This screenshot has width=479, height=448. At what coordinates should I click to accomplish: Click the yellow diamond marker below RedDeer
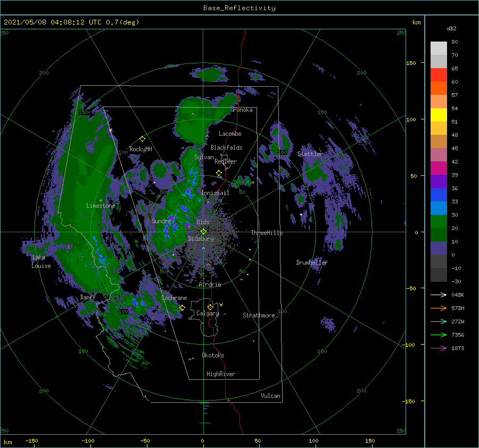(219, 173)
